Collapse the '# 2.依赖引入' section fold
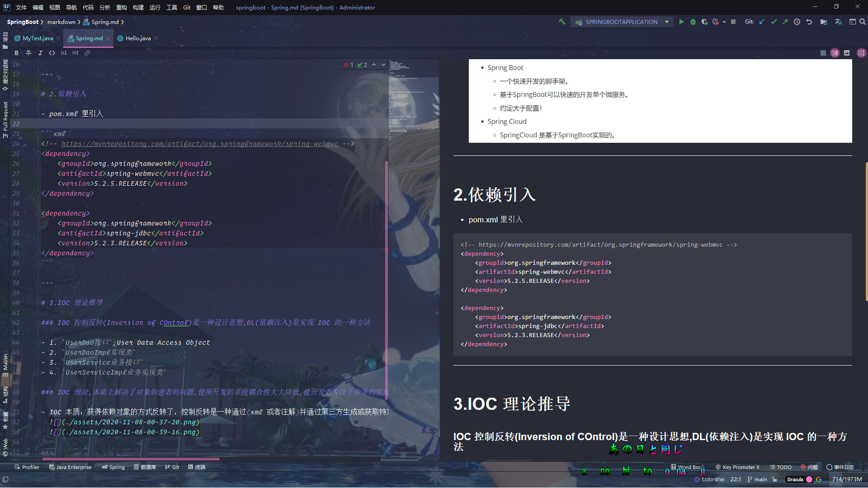The height and width of the screenshot is (488, 868). click(x=38, y=94)
